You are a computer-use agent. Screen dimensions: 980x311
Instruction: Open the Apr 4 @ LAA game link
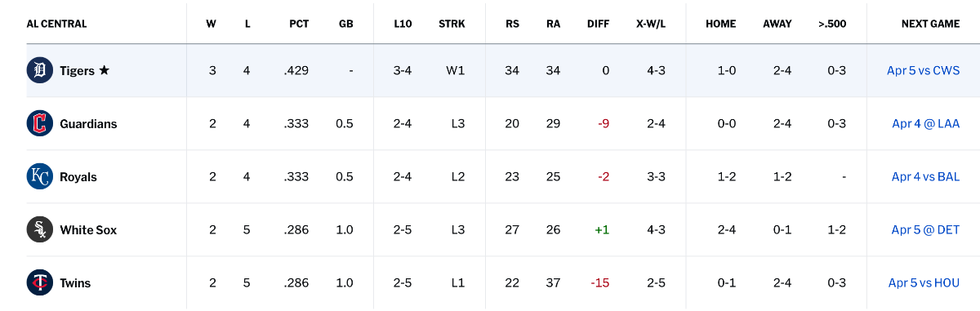[x=925, y=124]
